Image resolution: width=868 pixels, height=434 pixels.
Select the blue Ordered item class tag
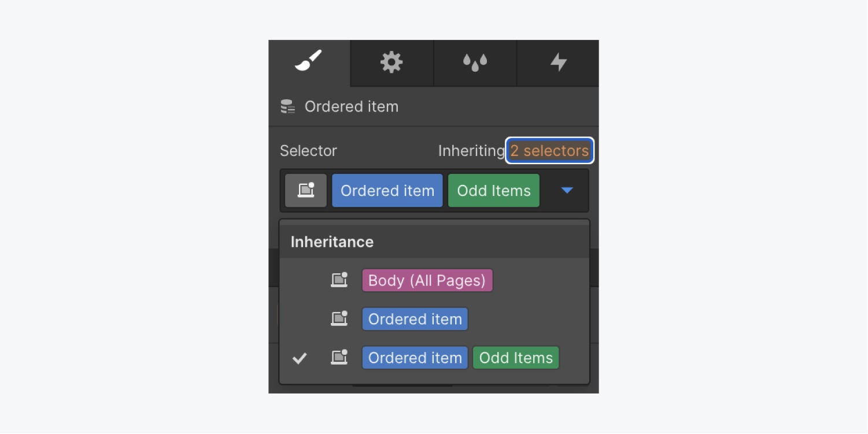coord(387,191)
